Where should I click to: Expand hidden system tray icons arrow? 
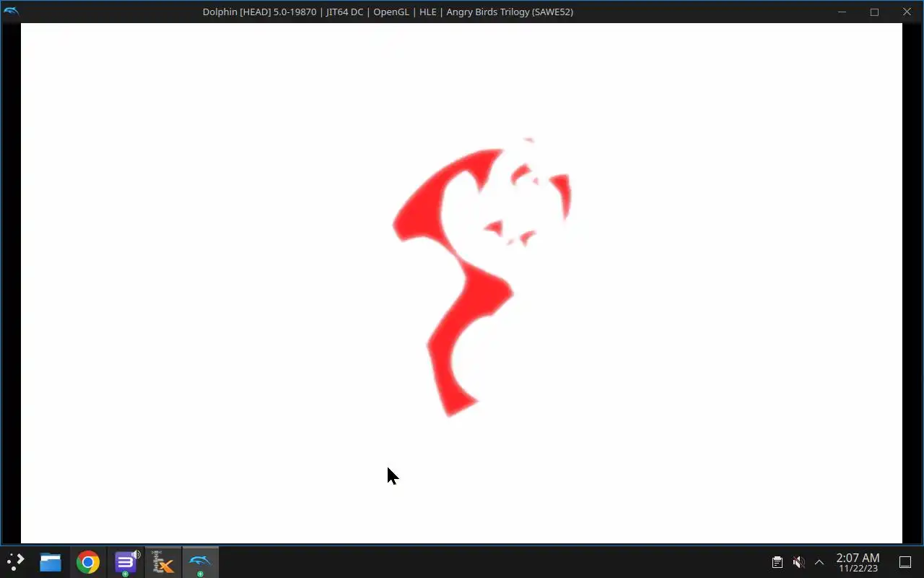[819, 562]
